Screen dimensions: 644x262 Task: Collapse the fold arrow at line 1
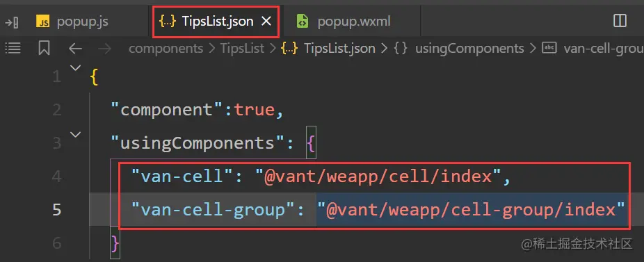point(76,68)
